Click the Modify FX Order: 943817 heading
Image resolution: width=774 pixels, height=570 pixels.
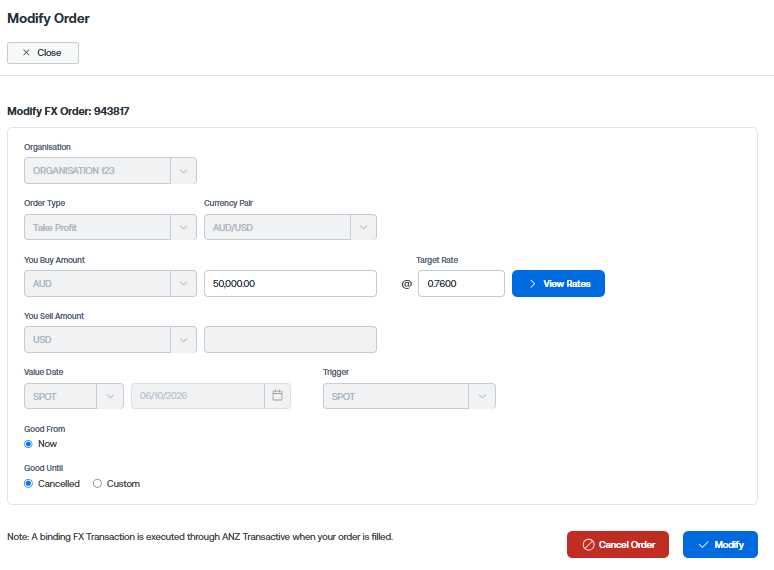click(x=68, y=111)
